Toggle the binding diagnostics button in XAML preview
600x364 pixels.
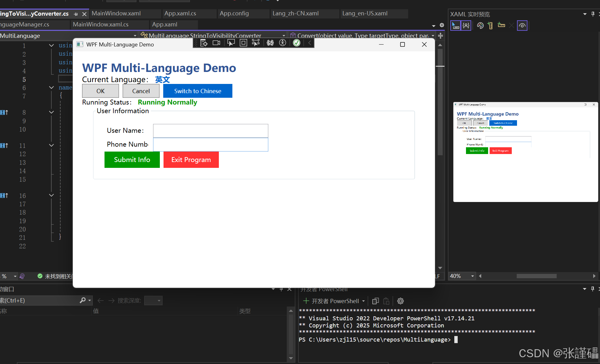click(466, 26)
